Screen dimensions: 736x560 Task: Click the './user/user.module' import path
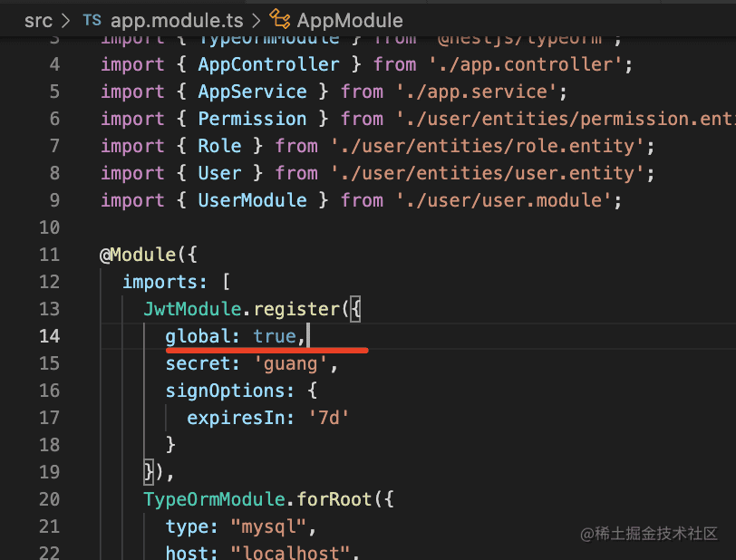pyautogui.click(x=507, y=200)
